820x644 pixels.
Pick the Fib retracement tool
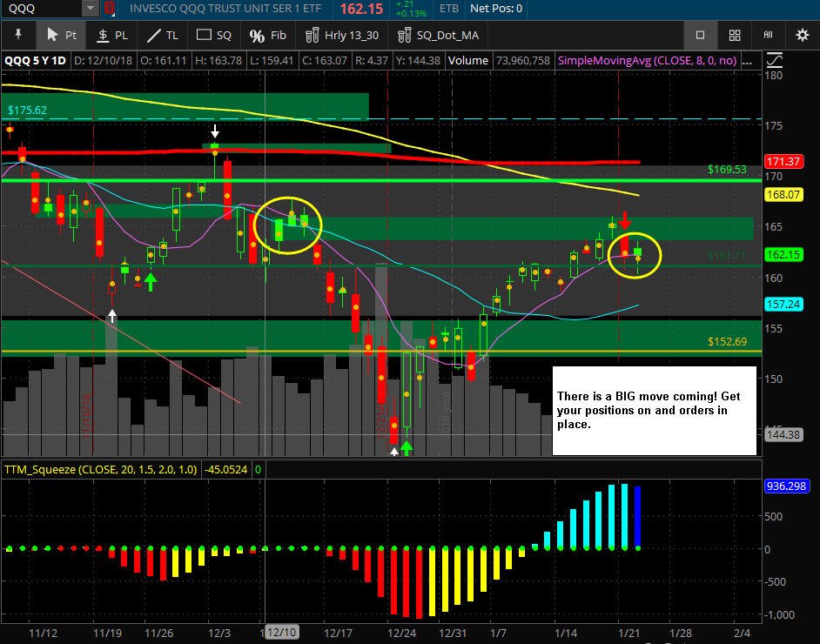pyautogui.click(x=268, y=35)
